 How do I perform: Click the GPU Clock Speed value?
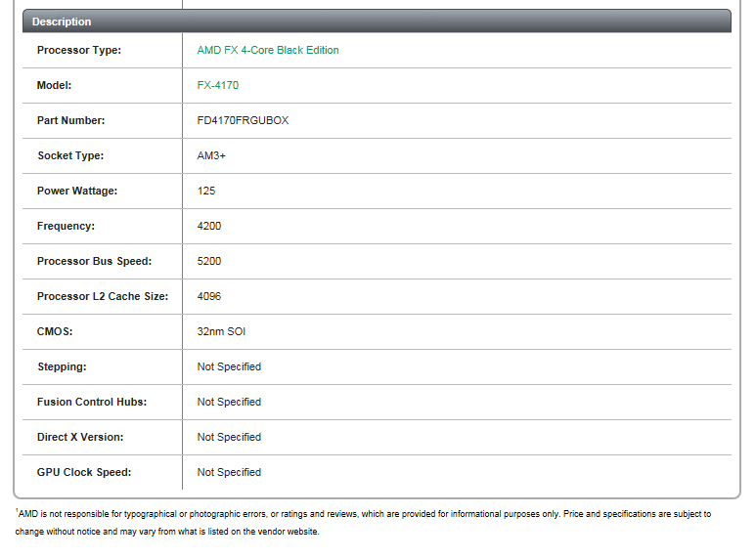[229, 472]
